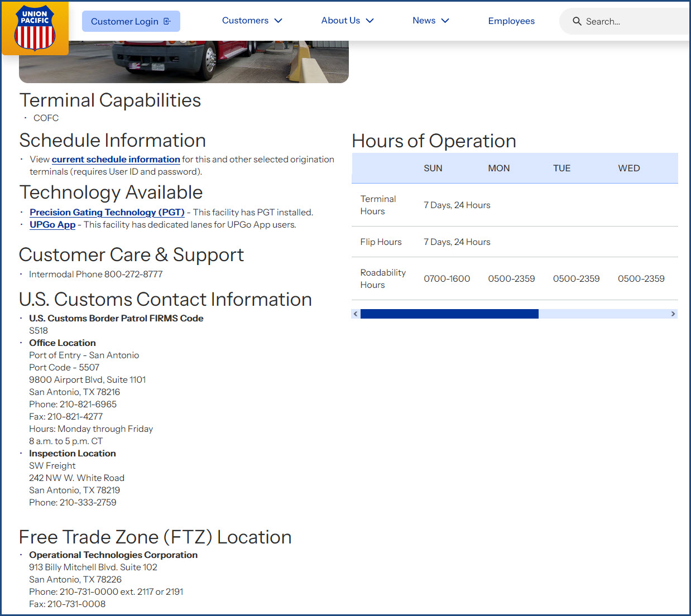Open Precision Gating Technology (PGT) link
The height and width of the screenshot is (616, 691).
click(107, 213)
